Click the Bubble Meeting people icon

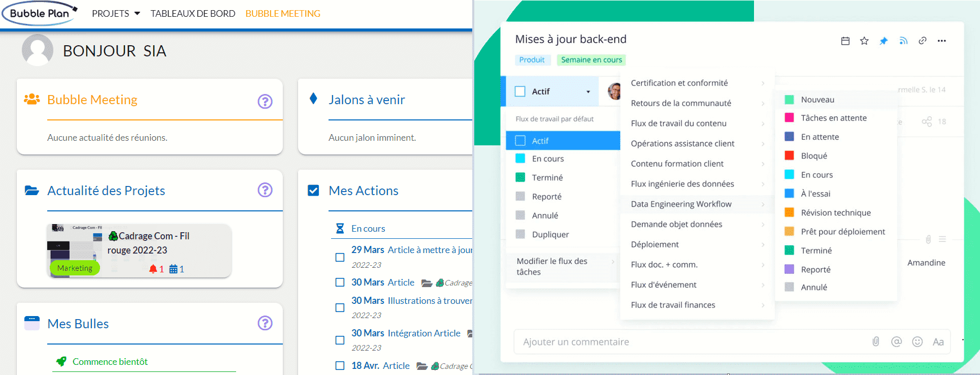tap(32, 99)
